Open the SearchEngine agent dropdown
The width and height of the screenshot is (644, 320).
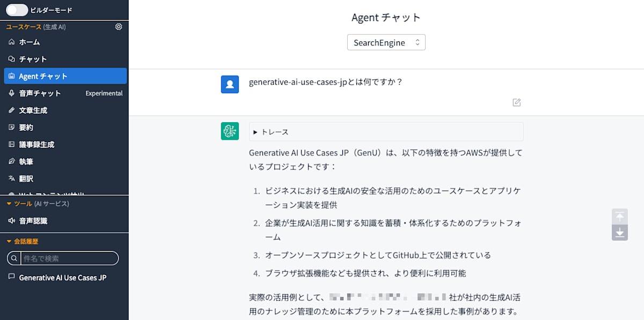click(386, 42)
